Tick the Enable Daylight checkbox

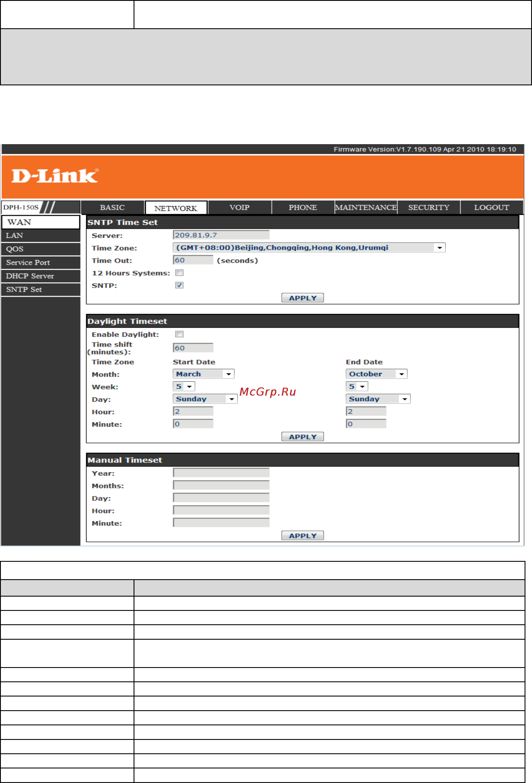pos(179,334)
